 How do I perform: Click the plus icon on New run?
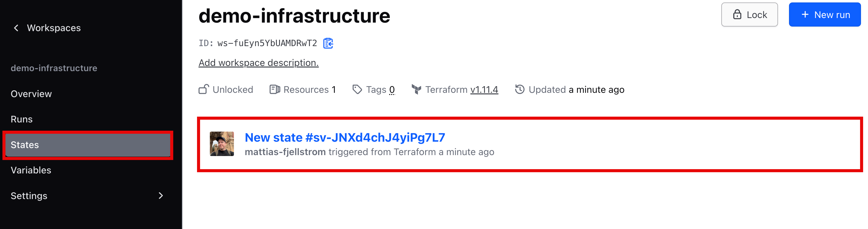point(805,14)
